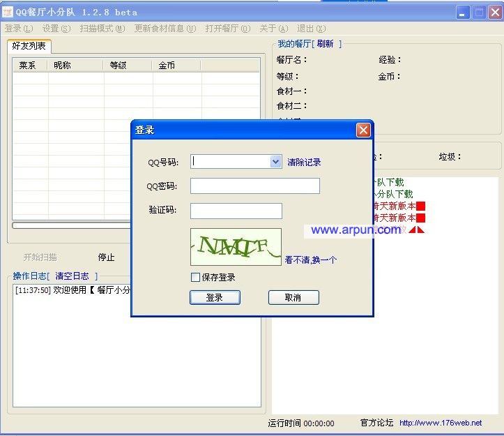Open official forum link http://www.176web.net
This screenshot has width=504, height=436.
pyautogui.click(x=441, y=423)
